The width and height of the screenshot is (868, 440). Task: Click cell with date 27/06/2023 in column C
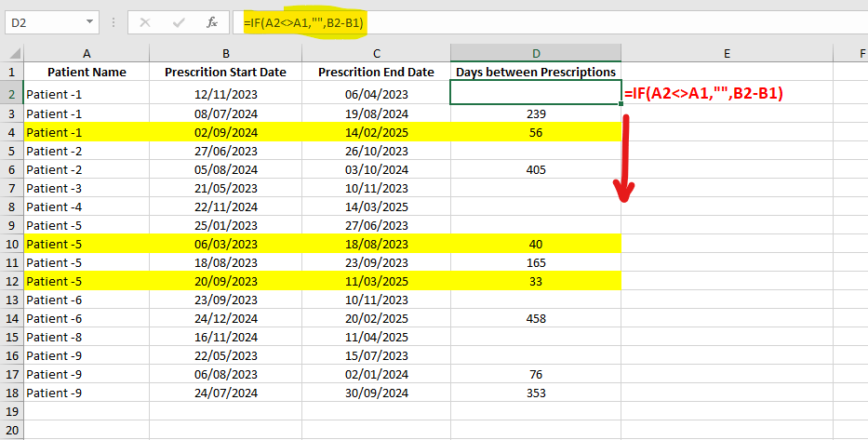click(x=377, y=225)
